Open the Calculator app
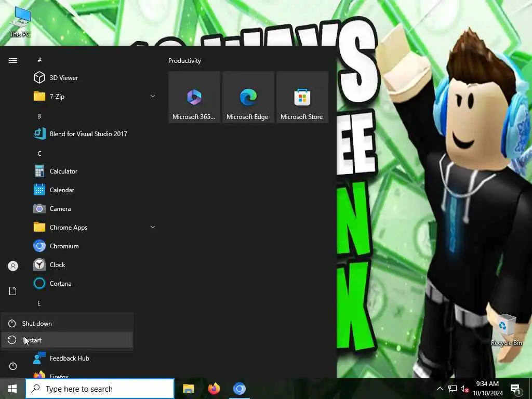This screenshot has height=399, width=532. [95, 171]
